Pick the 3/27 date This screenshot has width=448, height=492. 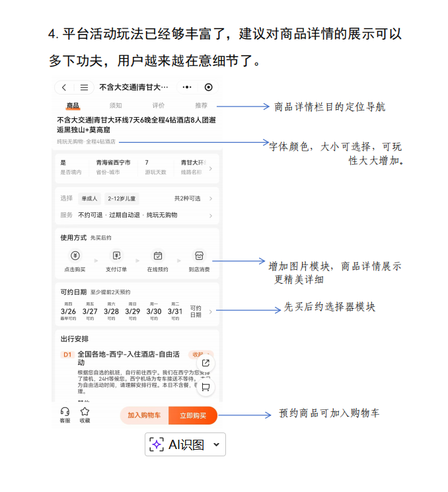tap(90, 311)
